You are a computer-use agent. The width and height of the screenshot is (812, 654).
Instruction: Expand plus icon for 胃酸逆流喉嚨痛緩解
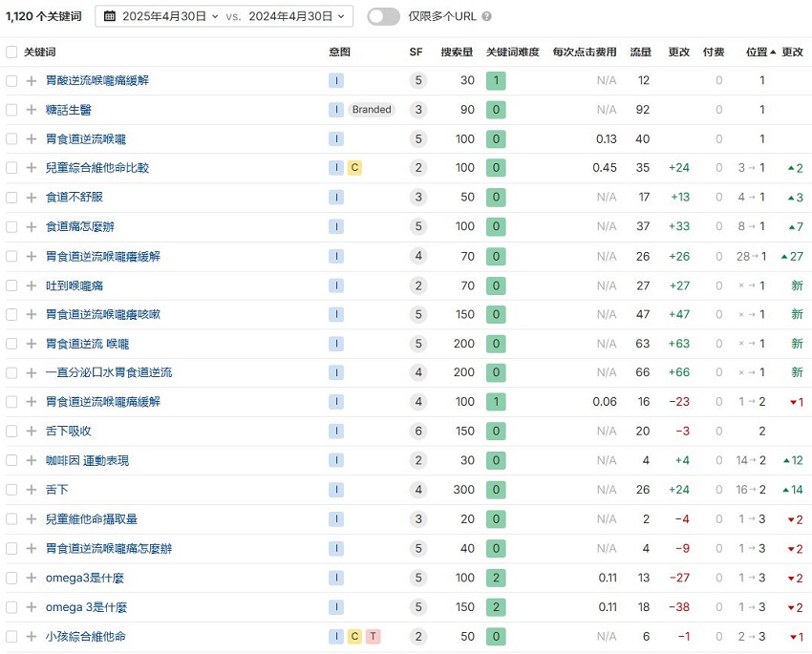tap(32, 81)
